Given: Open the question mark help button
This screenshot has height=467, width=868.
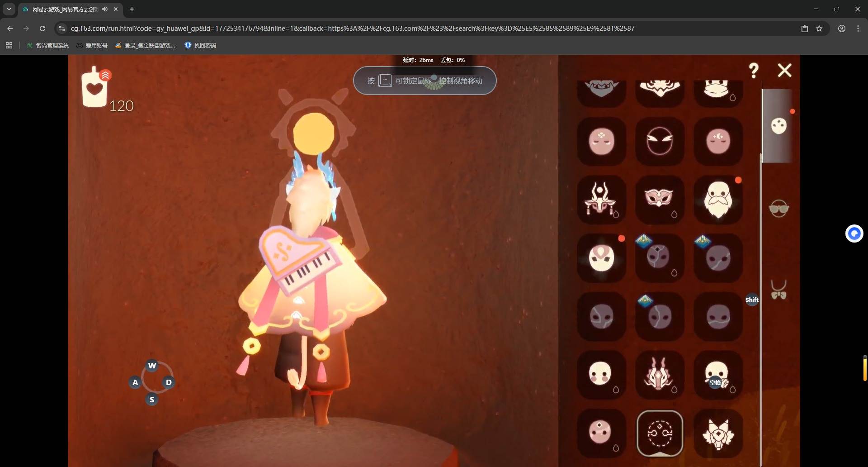Looking at the screenshot, I should [754, 70].
